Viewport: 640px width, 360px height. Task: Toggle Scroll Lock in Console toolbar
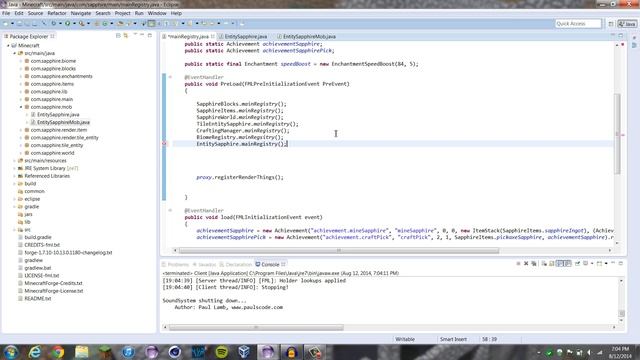(552, 264)
